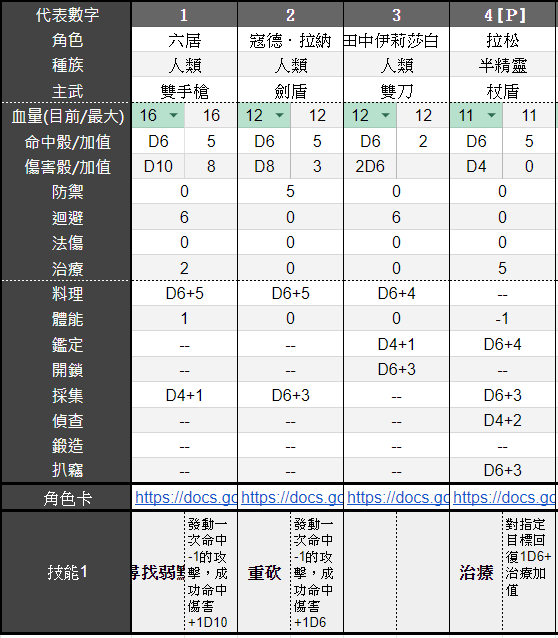Open character card link for 拉松
The height and width of the screenshot is (638, 558).
(504, 497)
